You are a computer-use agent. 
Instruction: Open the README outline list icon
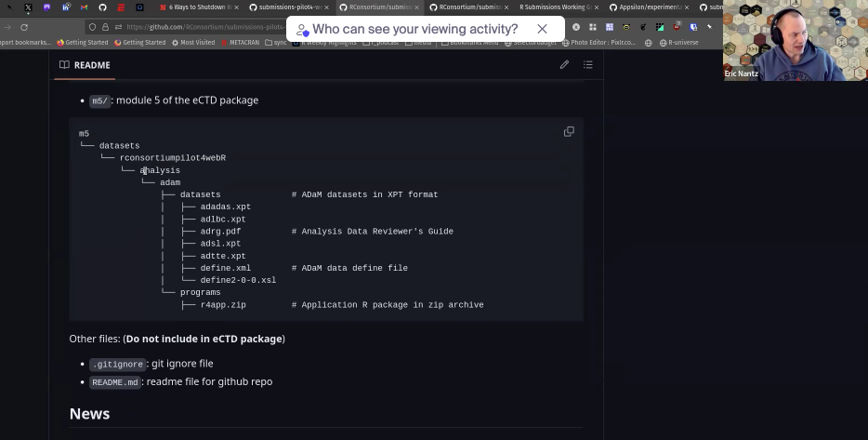588,65
